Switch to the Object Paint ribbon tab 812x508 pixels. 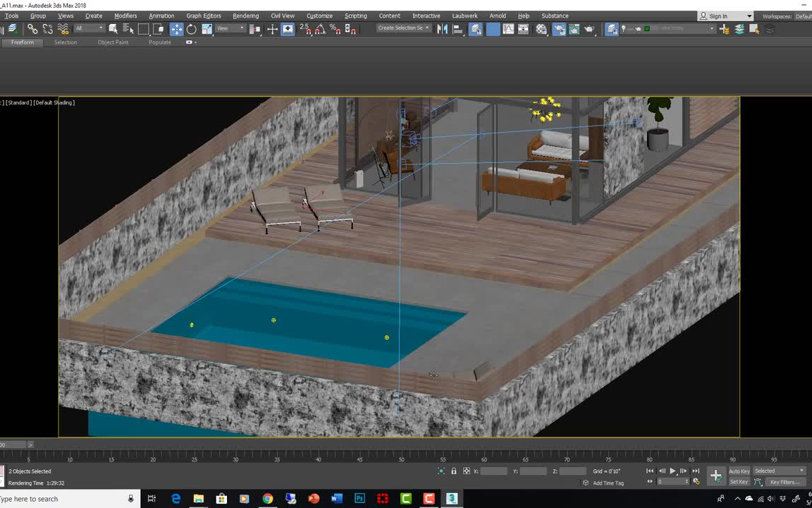coord(113,42)
